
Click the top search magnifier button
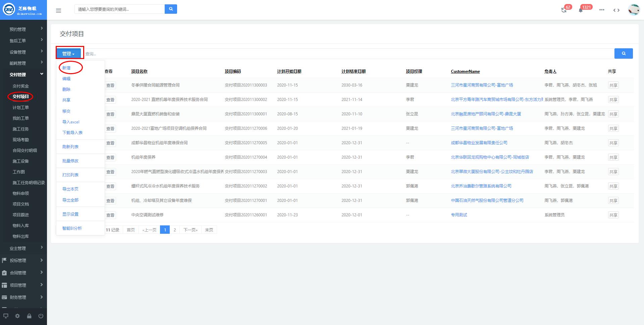(x=171, y=9)
